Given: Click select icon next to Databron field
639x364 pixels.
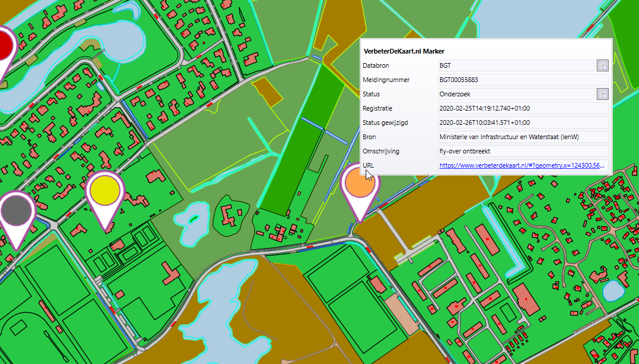Looking at the screenshot, I should pyautogui.click(x=602, y=65).
